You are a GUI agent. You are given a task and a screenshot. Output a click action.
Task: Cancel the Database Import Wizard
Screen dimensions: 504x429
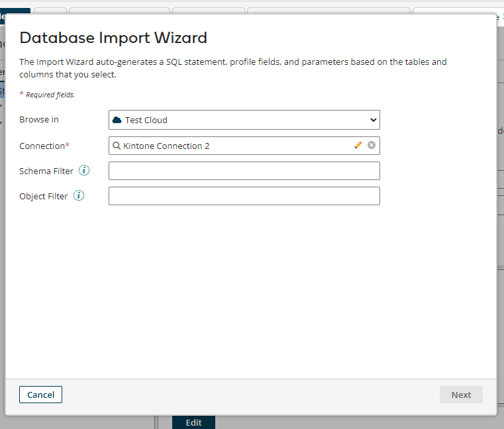pos(40,395)
